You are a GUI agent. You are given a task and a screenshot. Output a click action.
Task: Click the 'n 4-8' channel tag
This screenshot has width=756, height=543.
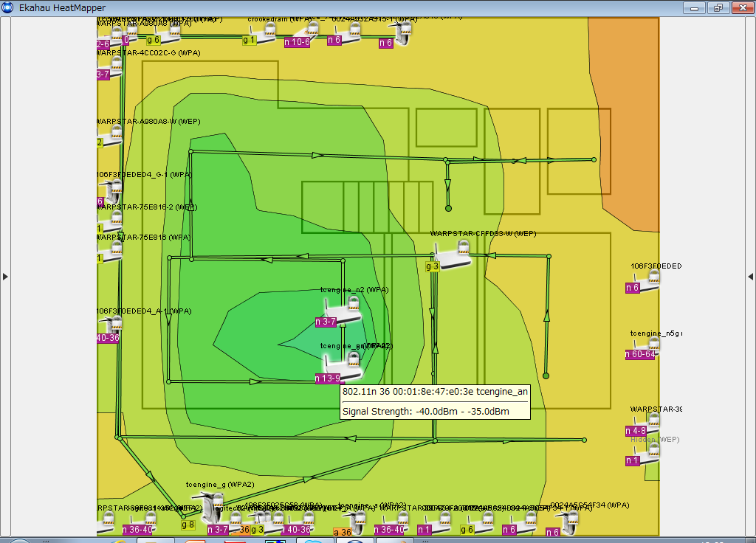coord(636,431)
